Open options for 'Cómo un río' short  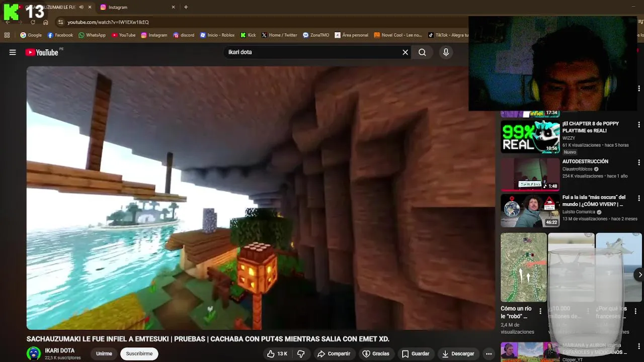pyautogui.click(x=540, y=311)
